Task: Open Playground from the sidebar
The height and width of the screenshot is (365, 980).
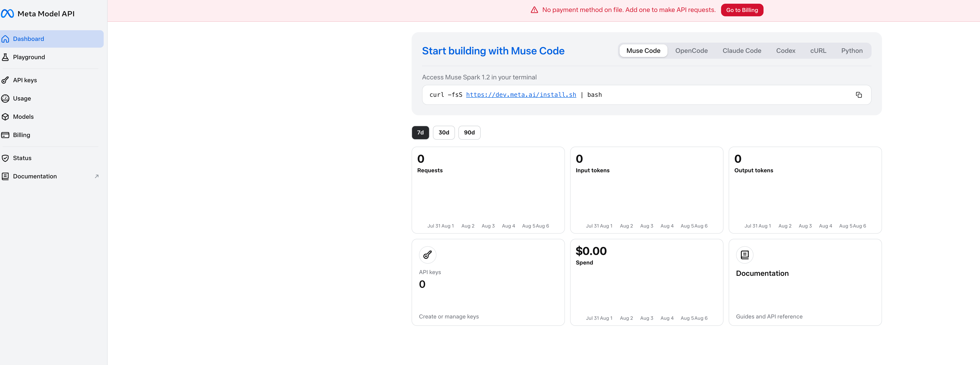Action: [x=52, y=57]
